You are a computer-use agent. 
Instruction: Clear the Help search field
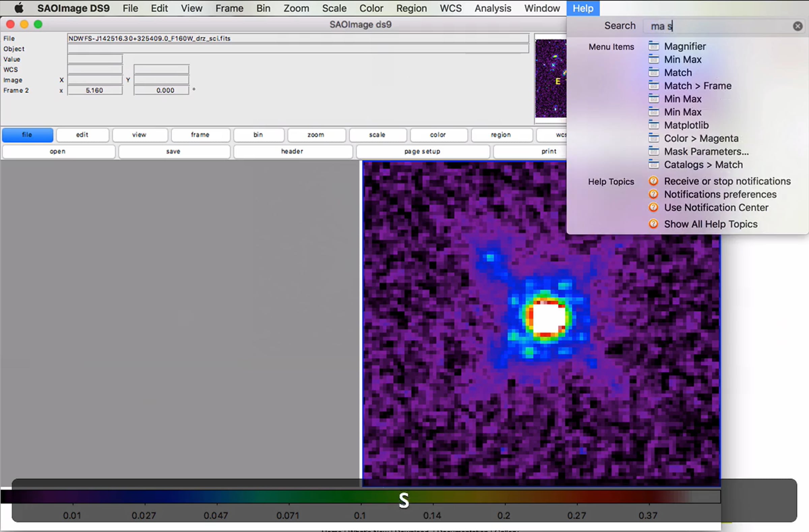tap(798, 26)
